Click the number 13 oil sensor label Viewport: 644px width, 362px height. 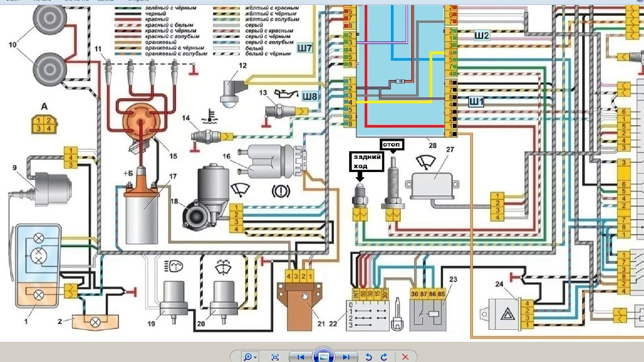pyautogui.click(x=263, y=93)
